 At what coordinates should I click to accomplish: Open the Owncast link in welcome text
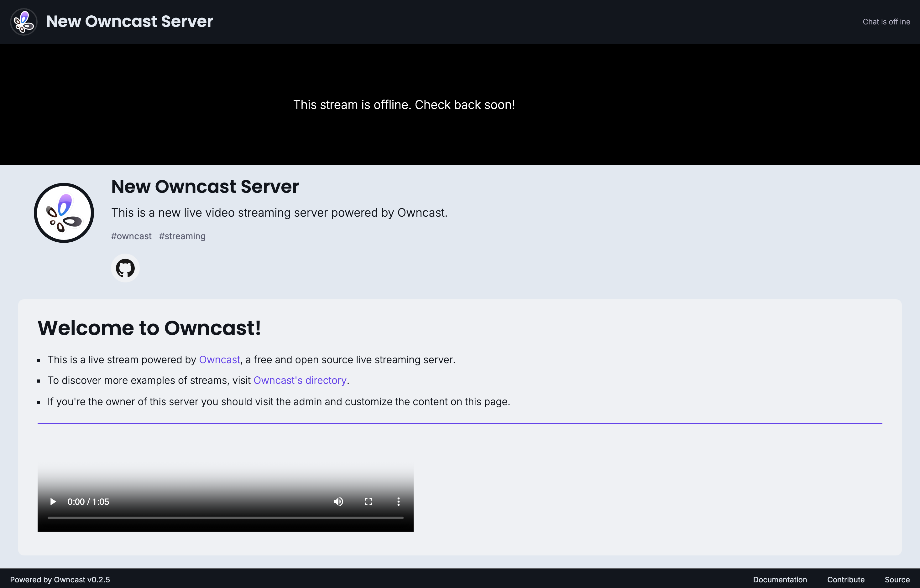[220, 360]
